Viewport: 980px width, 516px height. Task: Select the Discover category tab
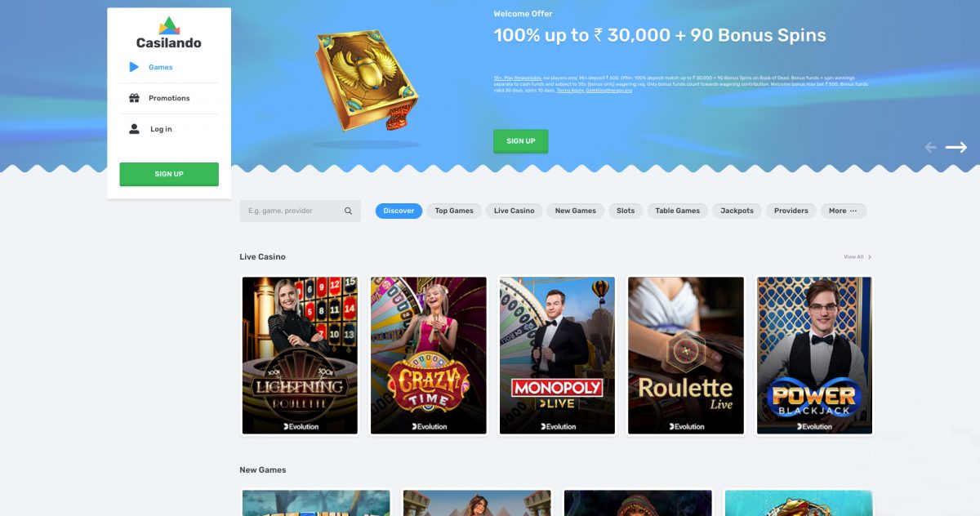point(399,211)
